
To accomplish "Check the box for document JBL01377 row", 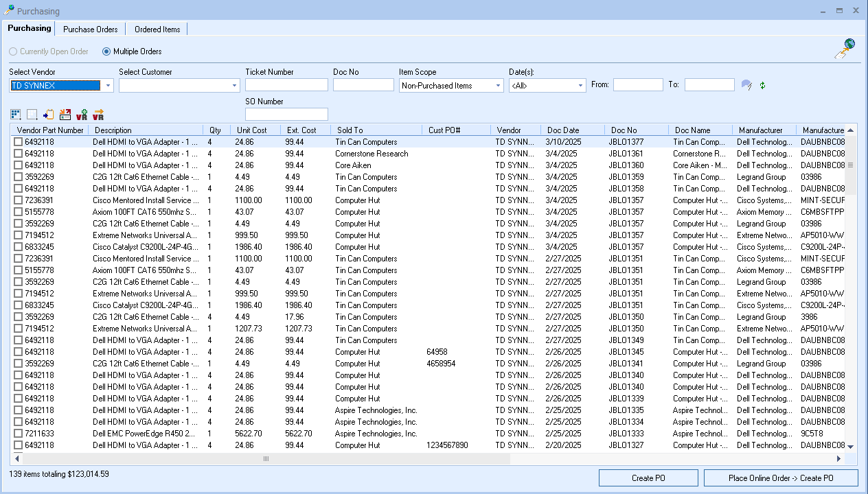I will point(19,142).
